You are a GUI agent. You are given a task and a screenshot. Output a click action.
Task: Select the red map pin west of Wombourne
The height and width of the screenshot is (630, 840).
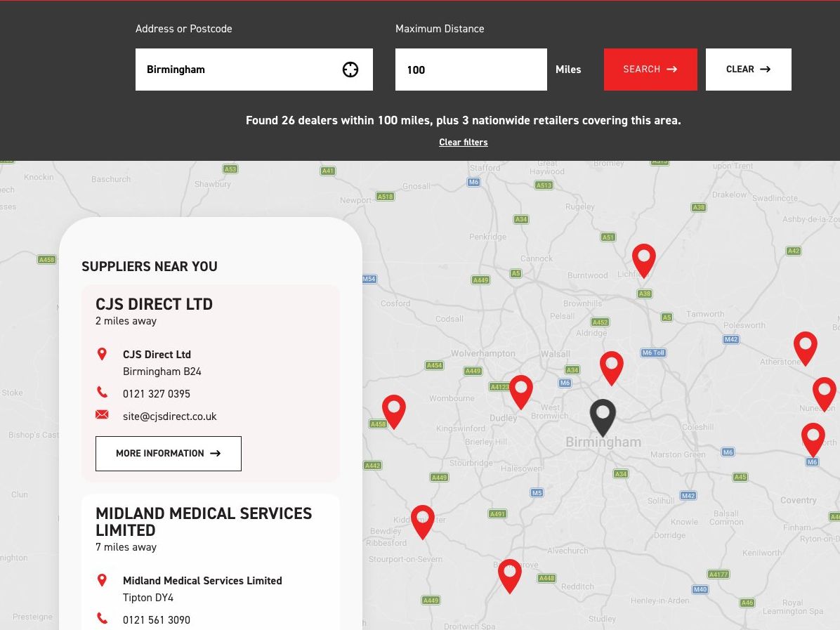click(x=394, y=412)
